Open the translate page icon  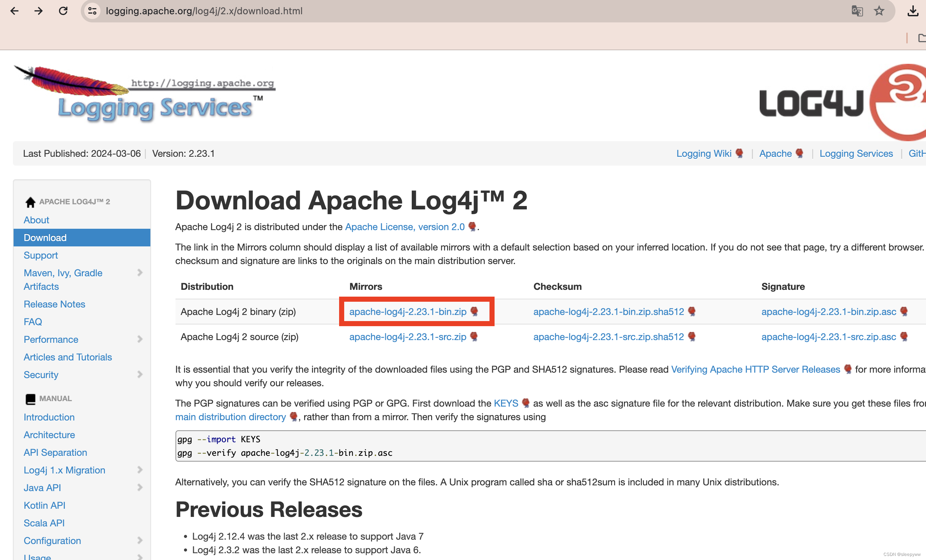857,11
